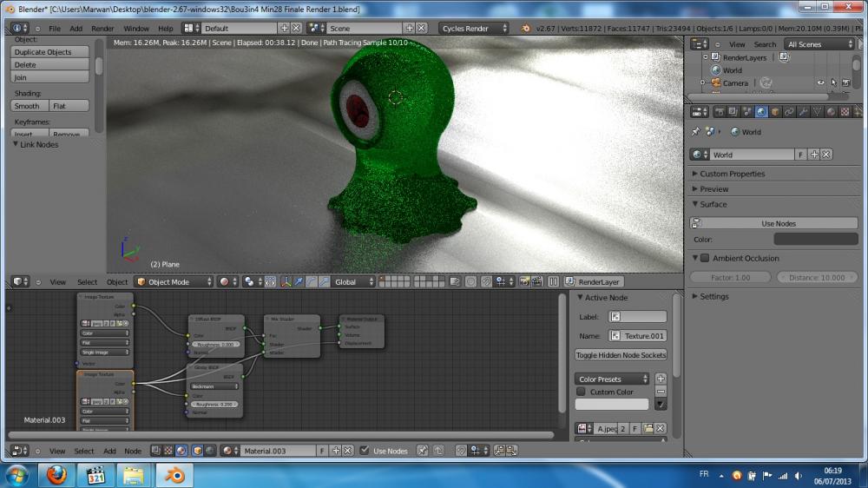Screen dimensions: 868x488
Task: Open the Node menu in node editor
Action: tap(133, 451)
